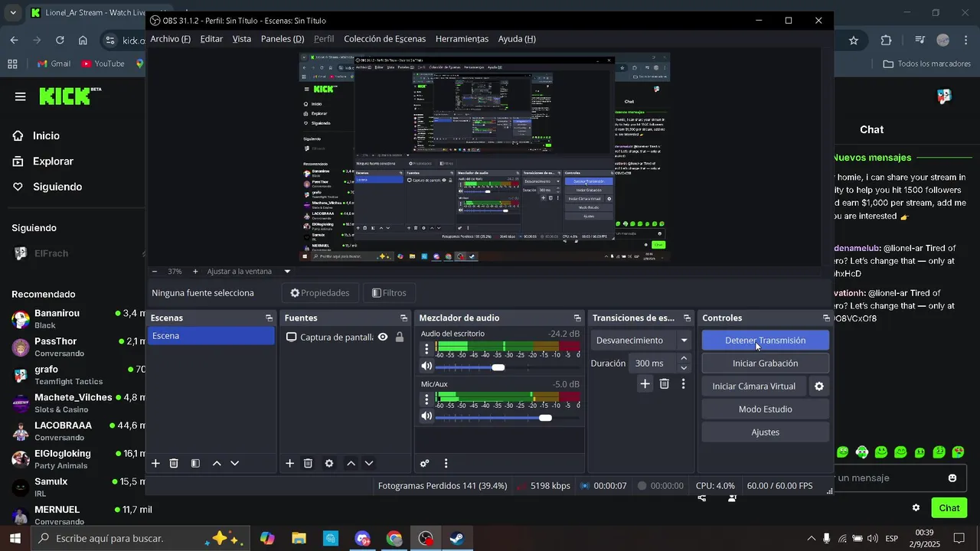Move scene up arrow in Escenas panel
This screenshot has width=980, height=551.
tap(217, 463)
